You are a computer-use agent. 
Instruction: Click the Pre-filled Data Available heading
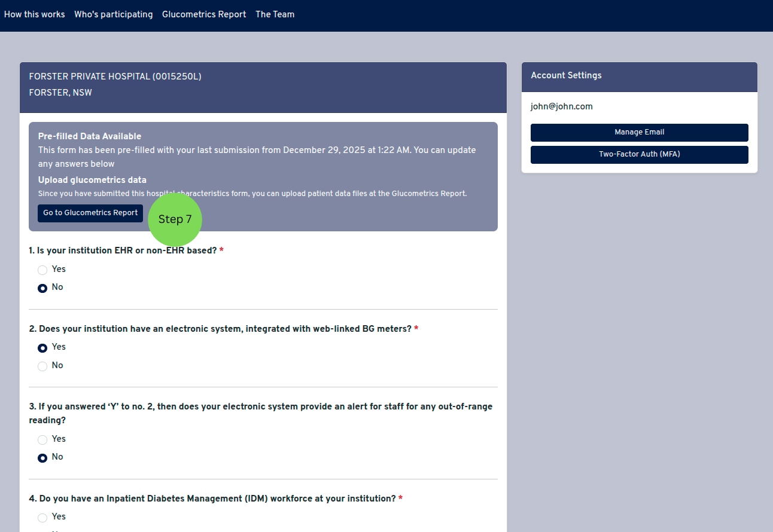coord(90,136)
